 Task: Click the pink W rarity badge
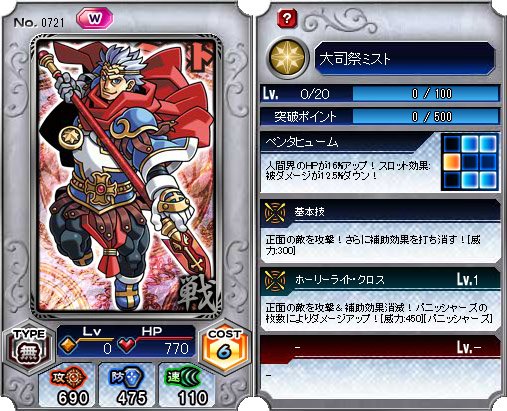click(x=95, y=19)
